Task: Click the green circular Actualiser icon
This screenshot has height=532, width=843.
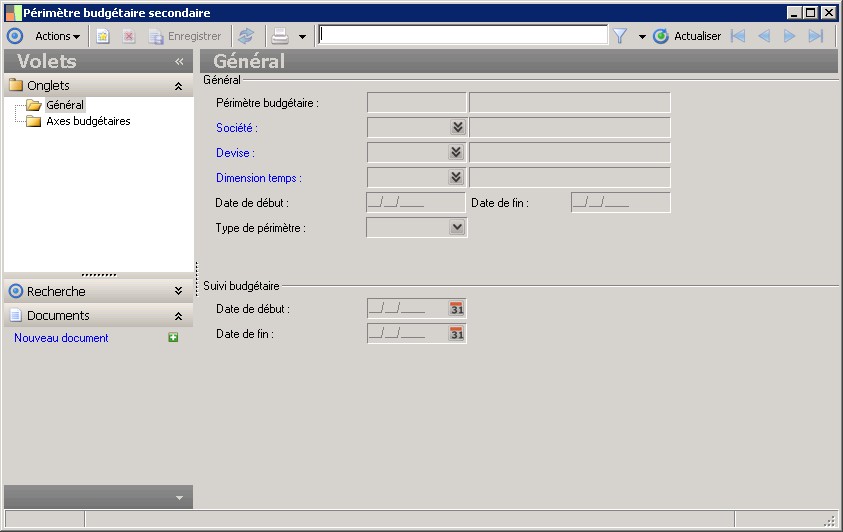Action: 661,37
